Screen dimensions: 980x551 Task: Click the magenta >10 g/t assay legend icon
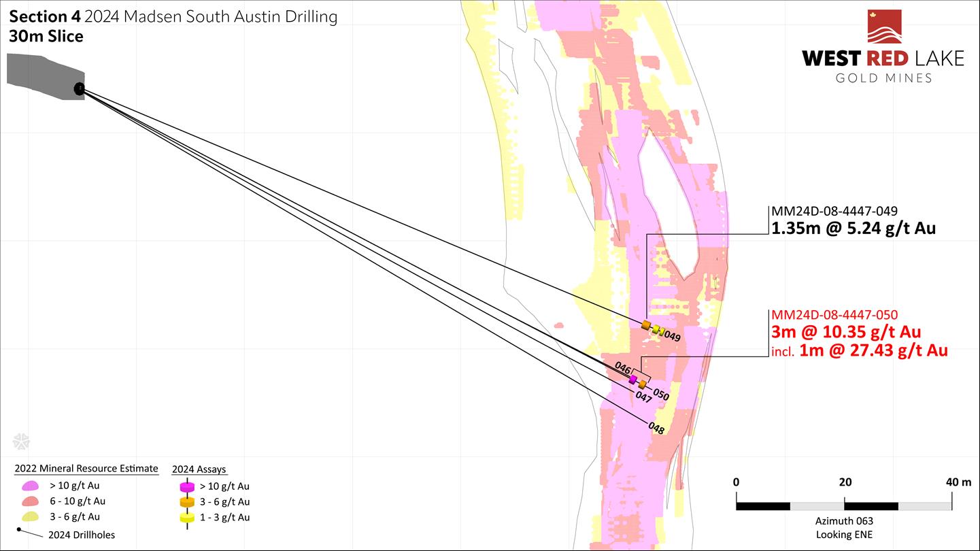(186, 487)
